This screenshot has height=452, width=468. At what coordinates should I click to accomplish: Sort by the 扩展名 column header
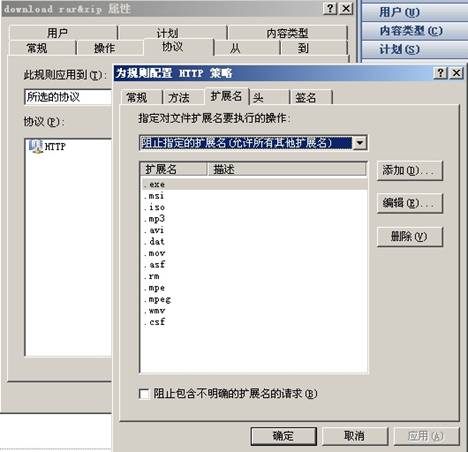tap(173, 169)
